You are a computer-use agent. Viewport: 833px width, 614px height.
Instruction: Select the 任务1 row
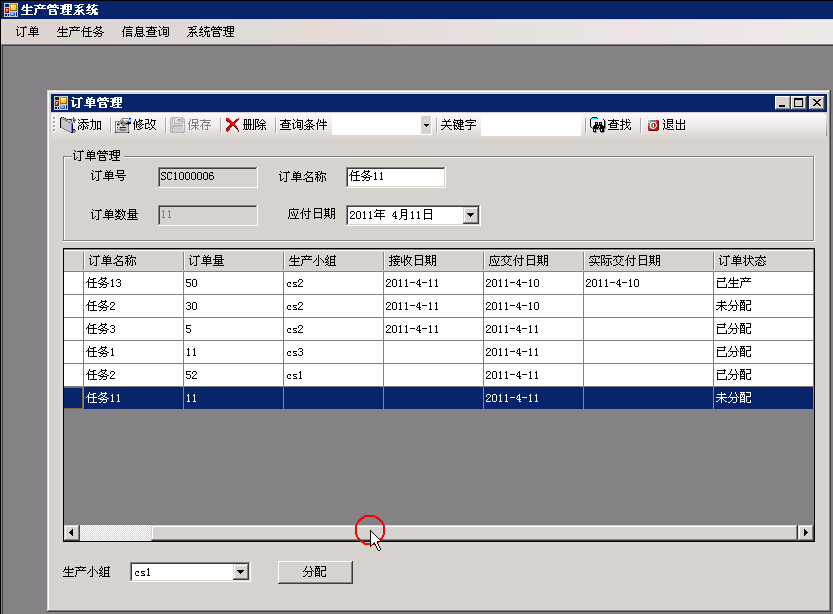click(x=438, y=352)
